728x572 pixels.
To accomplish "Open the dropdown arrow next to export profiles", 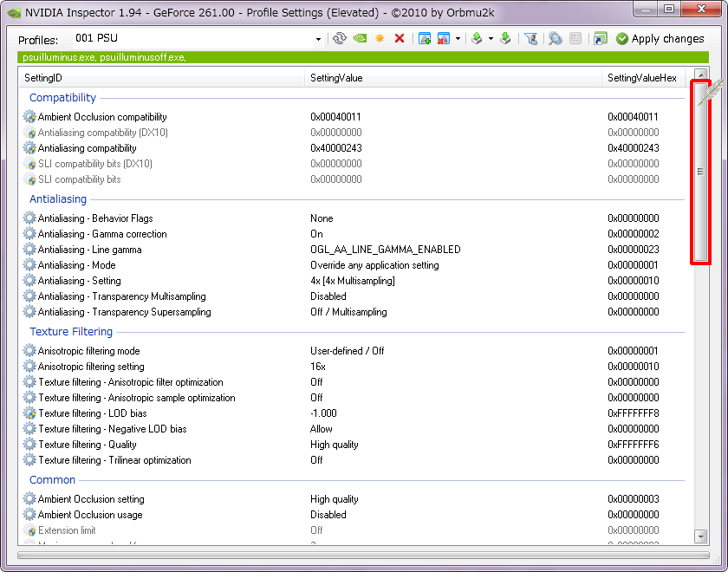I will pyautogui.click(x=491, y=38).
